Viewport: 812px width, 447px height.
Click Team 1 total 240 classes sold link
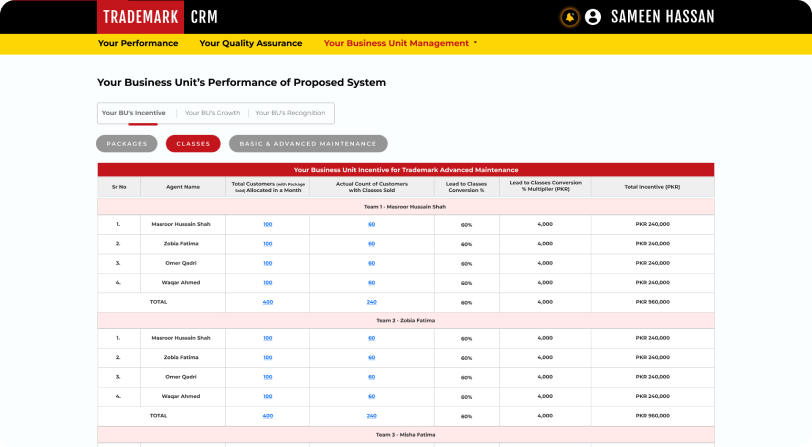click(x=371, y=302)
